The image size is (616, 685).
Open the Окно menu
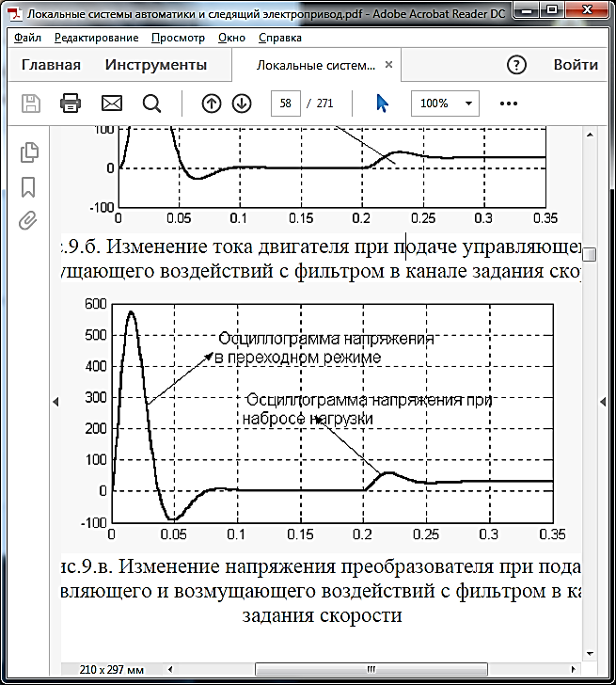pyautogui.click(x=231, y=38)
